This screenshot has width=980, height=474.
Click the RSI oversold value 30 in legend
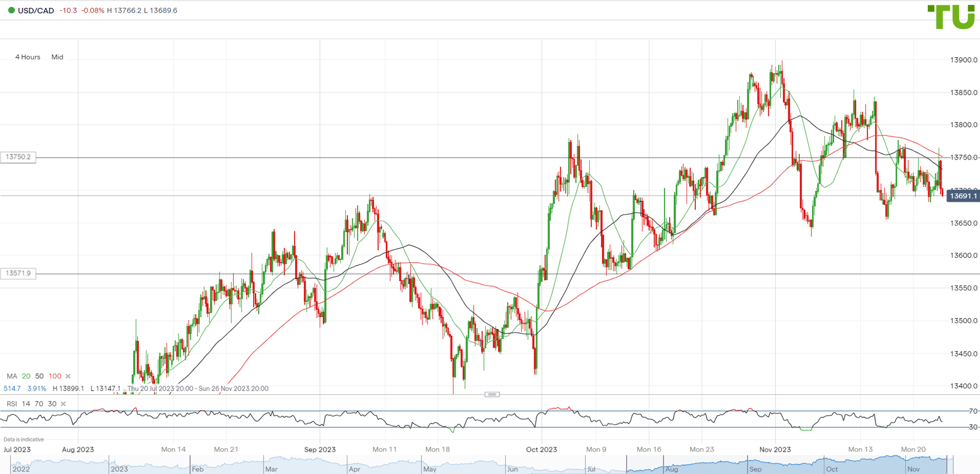pyautogui.click(x=52, y=404)
